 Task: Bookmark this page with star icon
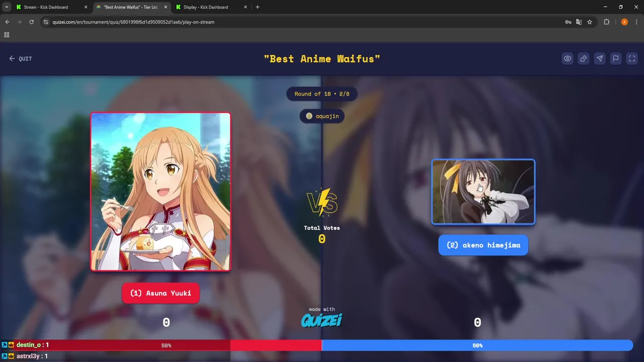[x=590, y=22]
